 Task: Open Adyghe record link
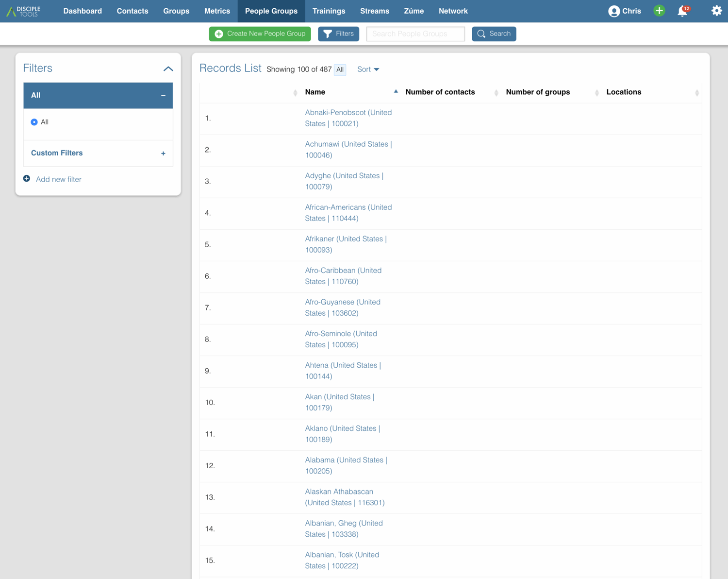tap(344, 181)
